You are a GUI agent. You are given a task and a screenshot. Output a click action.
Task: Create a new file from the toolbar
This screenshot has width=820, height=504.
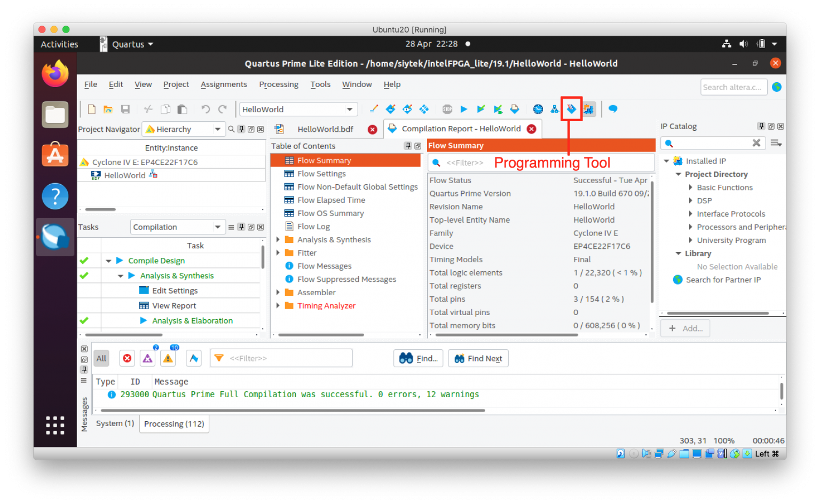click(91, 108)
